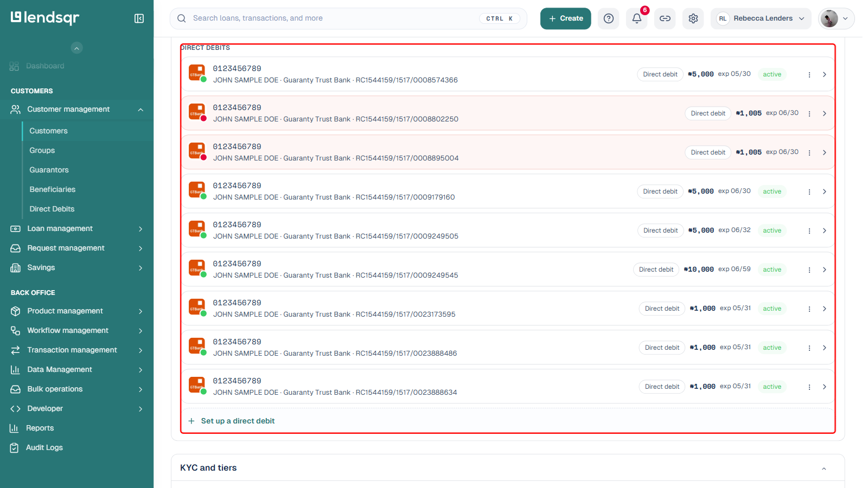Open settings gear icon
868x488 pixels.
(x=693, y=18)
